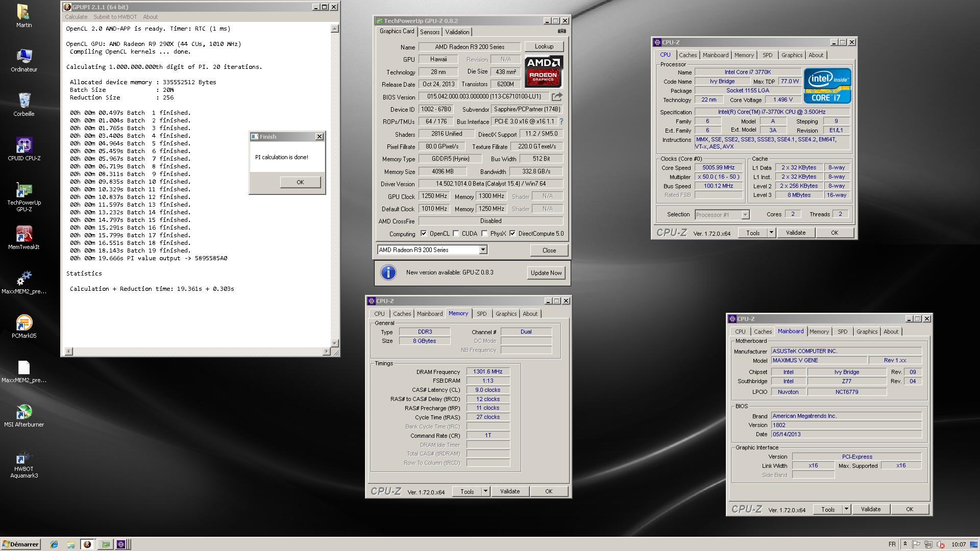Viewport: 980px width, 551px height.
Task: Open SPD tab in the CPU-Z memory window
Action: click(481, 314)
